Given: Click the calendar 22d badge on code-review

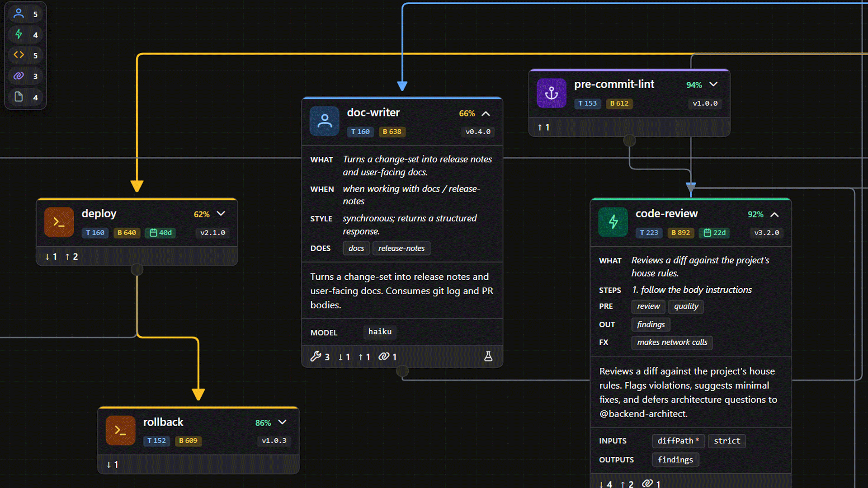Looking at the screenshot, I should (x=715, y=233).
